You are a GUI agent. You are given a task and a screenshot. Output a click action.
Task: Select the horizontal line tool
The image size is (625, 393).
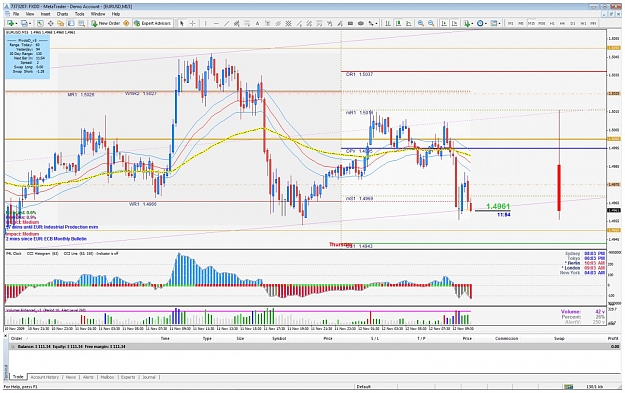(216, 23)
